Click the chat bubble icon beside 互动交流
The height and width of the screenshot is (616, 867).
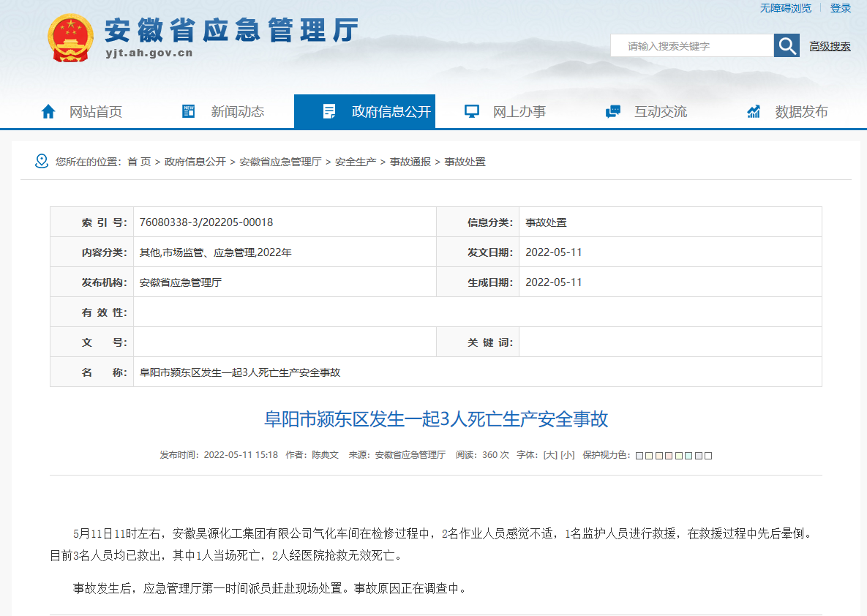pyautogui.click(x=613, y=111)
